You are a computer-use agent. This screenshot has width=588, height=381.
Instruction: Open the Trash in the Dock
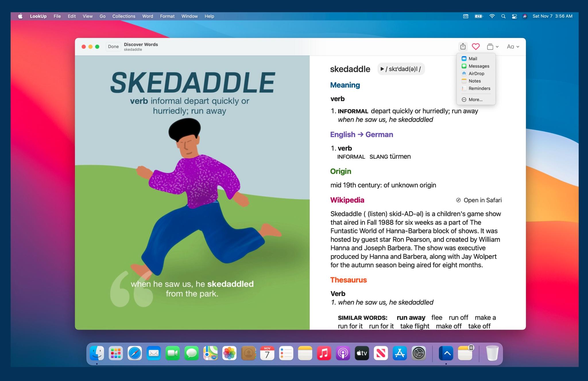coord(492,353)
